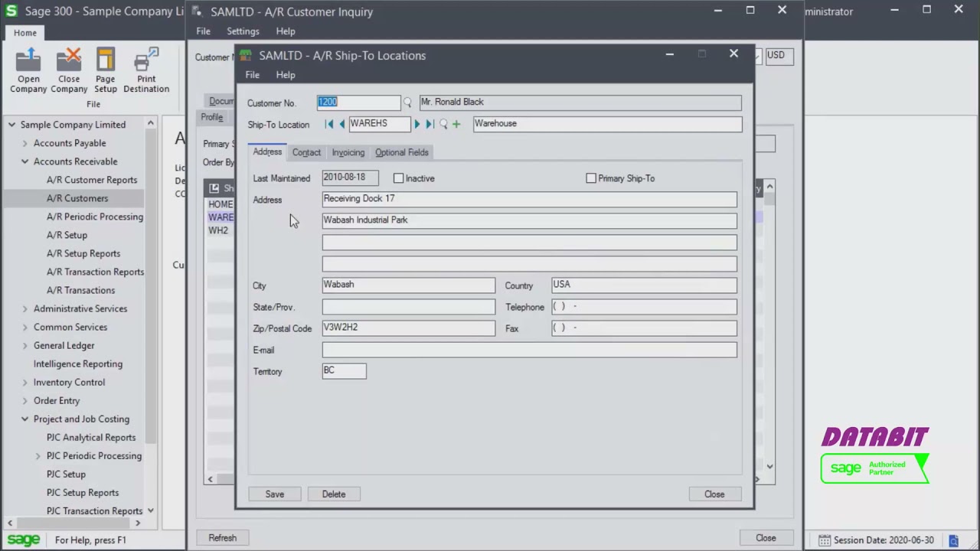Switch to the Optional Fields tab

(402, 152)
